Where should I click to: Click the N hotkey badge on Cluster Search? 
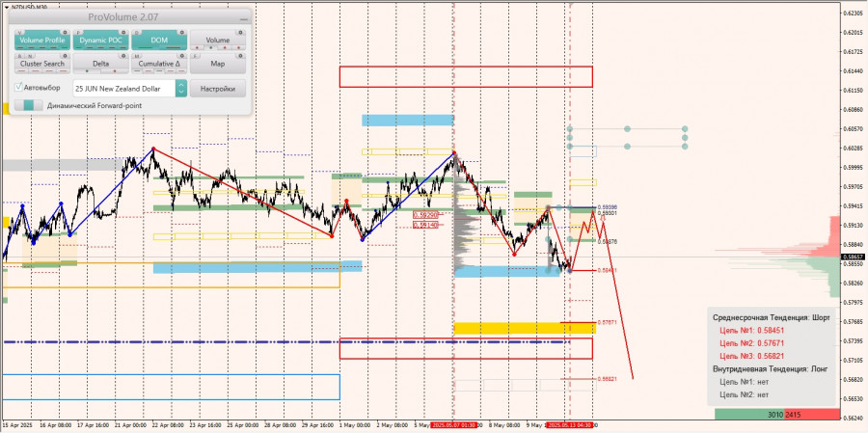coord(30,56)
